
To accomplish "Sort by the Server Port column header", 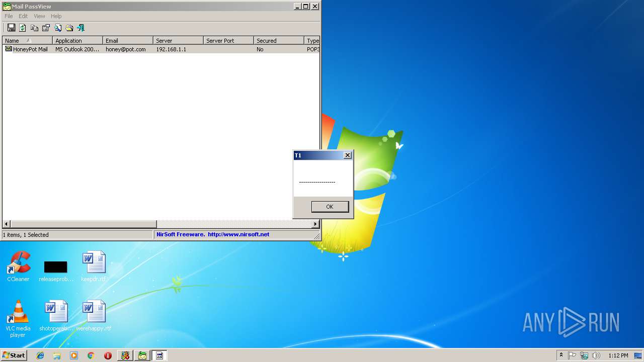I will coord(228,41).
